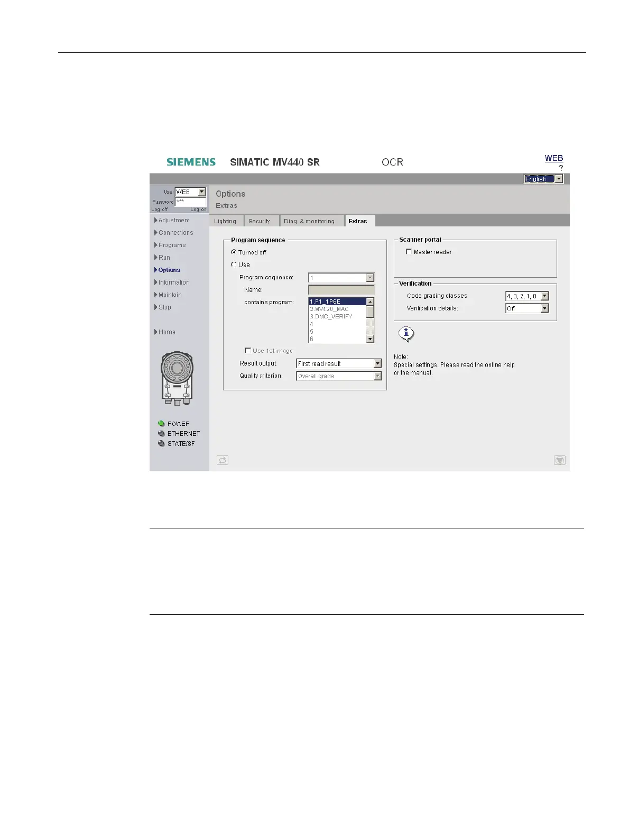Click the STATE/SF status LED
This screenshot has height=840, width=629.
161,443
